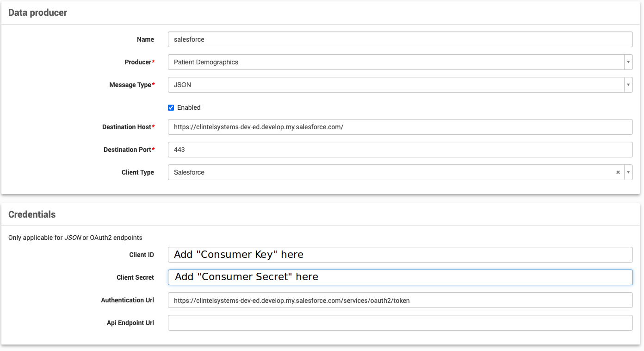Uncheck the Enabled checkbox
The height and width of the screenshot is (351, 644).
point(171,107)
